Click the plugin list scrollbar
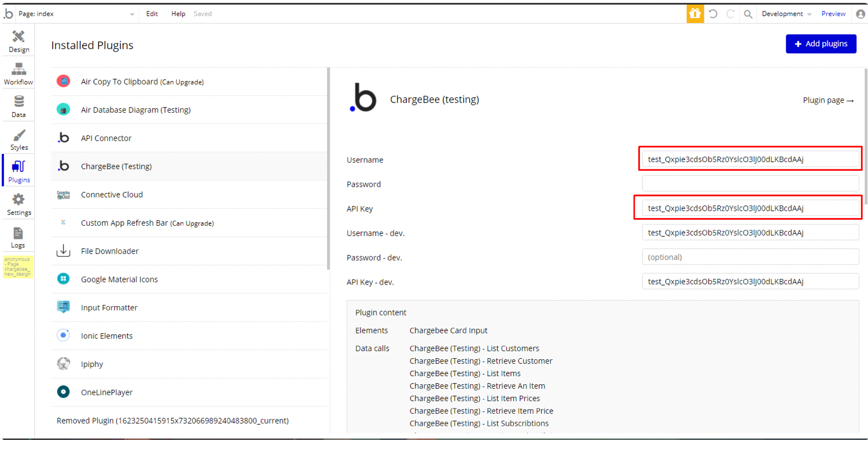 click(329, 169)
